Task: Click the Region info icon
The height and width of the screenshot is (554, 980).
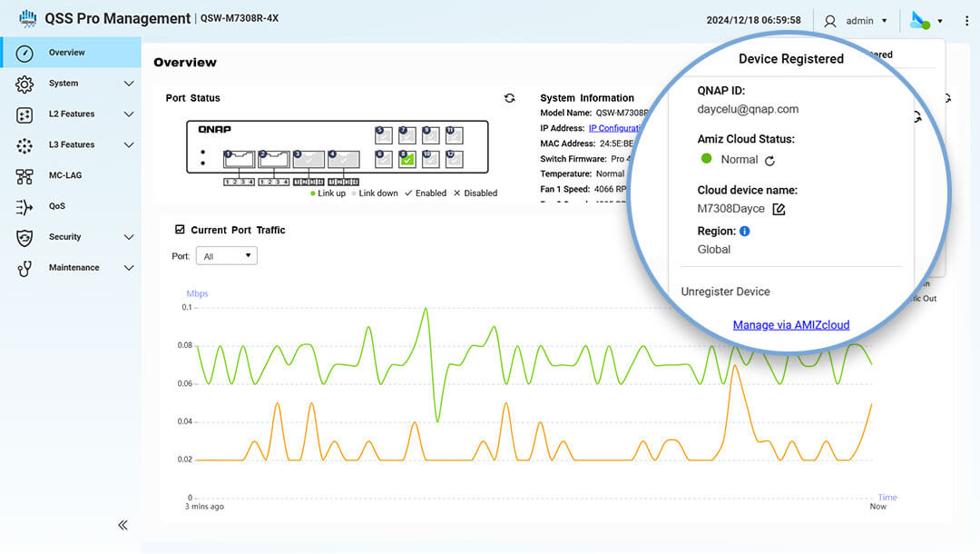Action: point(745,231)
